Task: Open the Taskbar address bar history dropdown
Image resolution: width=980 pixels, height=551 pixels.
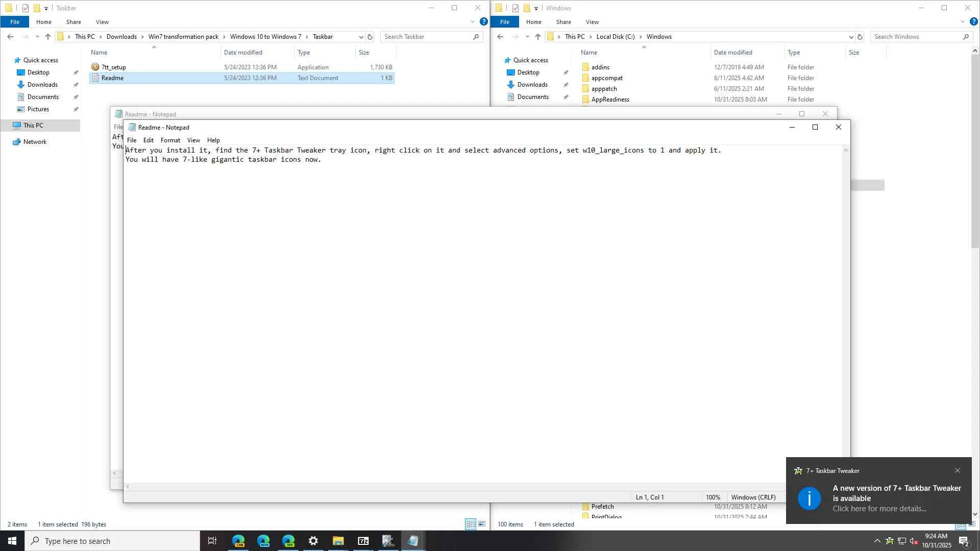Action: tap(361, 37)
